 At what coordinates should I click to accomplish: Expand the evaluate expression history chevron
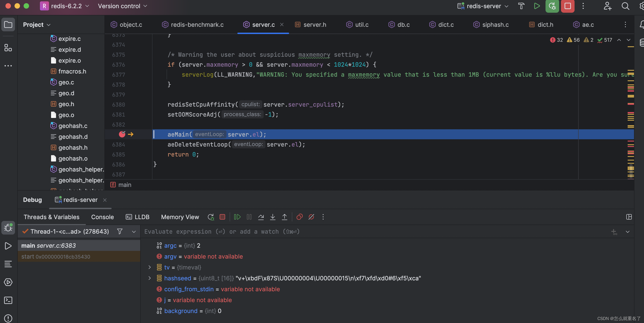pyautogui.click(x=627, y=232)
